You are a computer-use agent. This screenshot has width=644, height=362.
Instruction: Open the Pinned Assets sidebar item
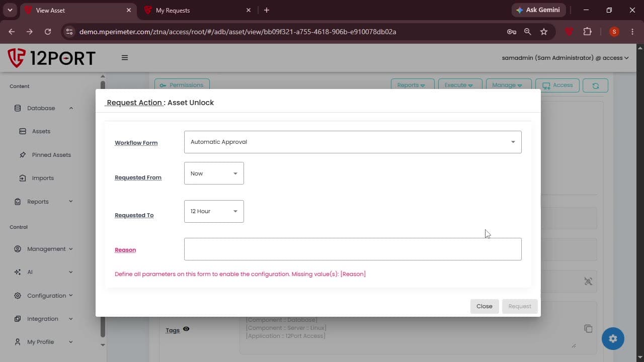(x=51, y=155)
